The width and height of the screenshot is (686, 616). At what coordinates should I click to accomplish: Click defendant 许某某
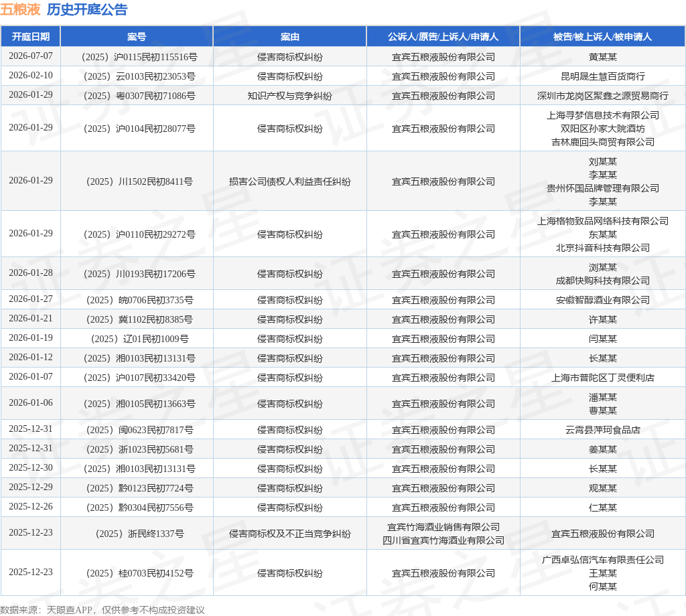[x=602, y=319]
